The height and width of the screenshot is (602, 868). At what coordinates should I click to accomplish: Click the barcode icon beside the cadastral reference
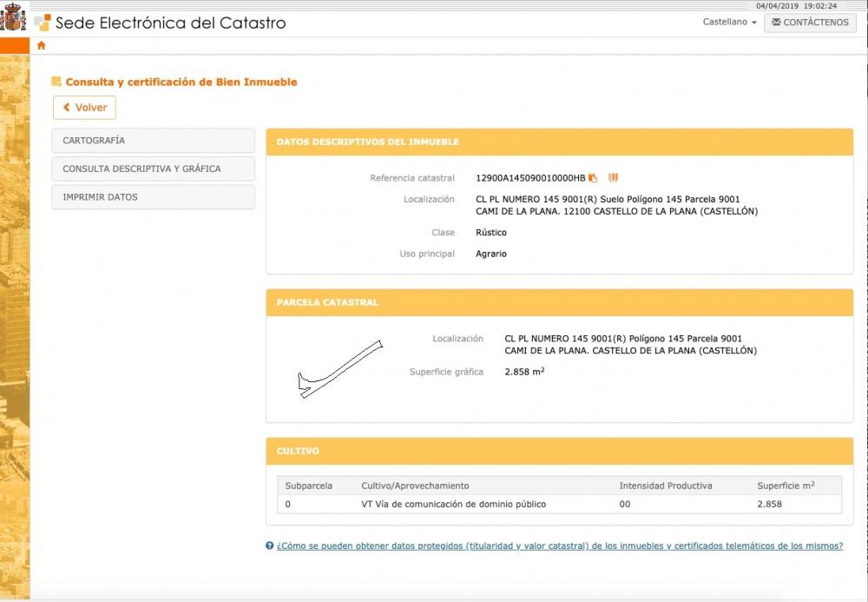click(x=612, y=177)
